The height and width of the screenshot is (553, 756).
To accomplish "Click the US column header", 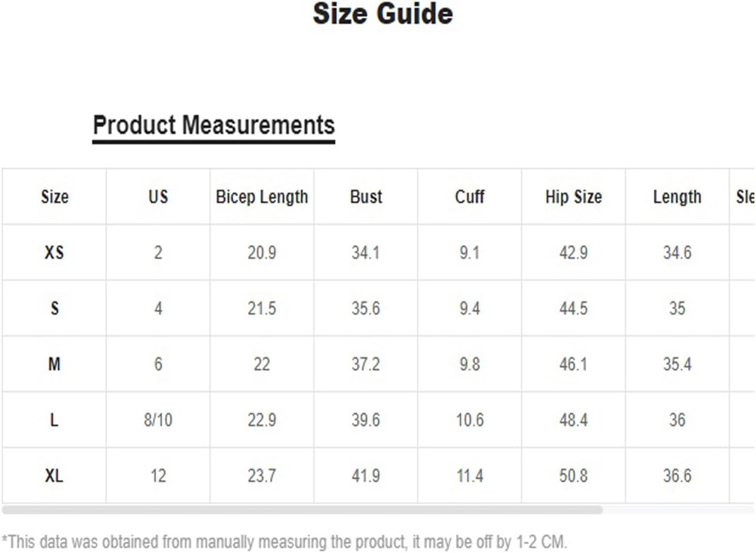I will 158,197.
